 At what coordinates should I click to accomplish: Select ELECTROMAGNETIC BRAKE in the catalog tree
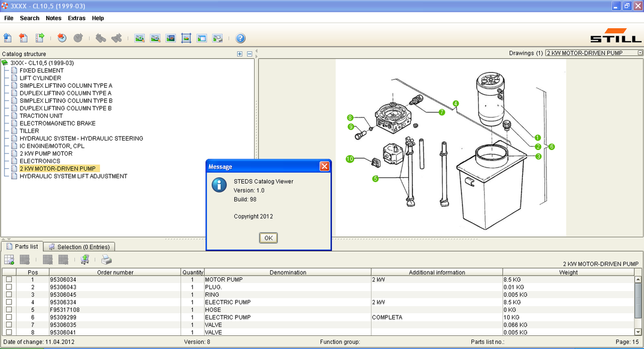click(57, 123)
